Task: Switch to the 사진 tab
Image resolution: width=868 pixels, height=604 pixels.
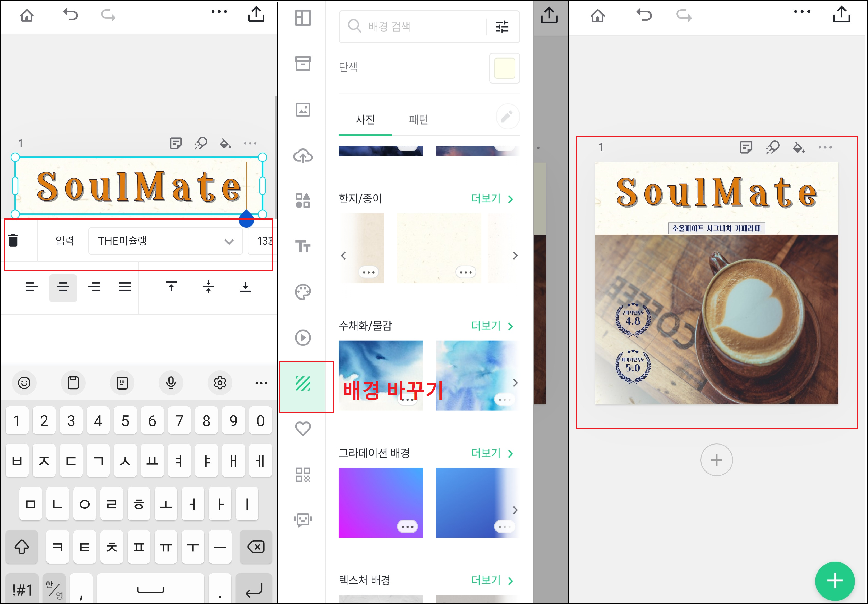Action: pos(365,120)
